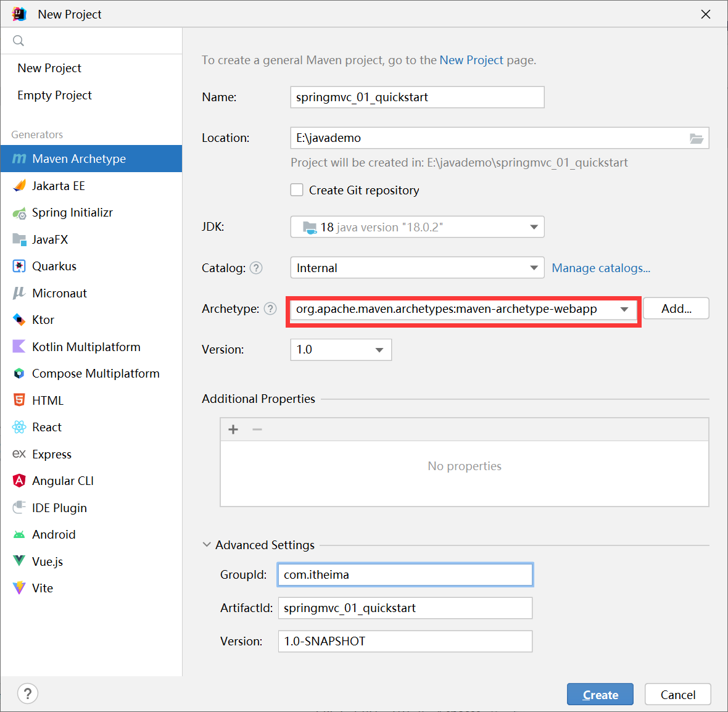Image resolution: width=728 pixels, height=712 pixels.
Task: Choose the Kotlin Multiplatform generator
Action: [91, 347]
